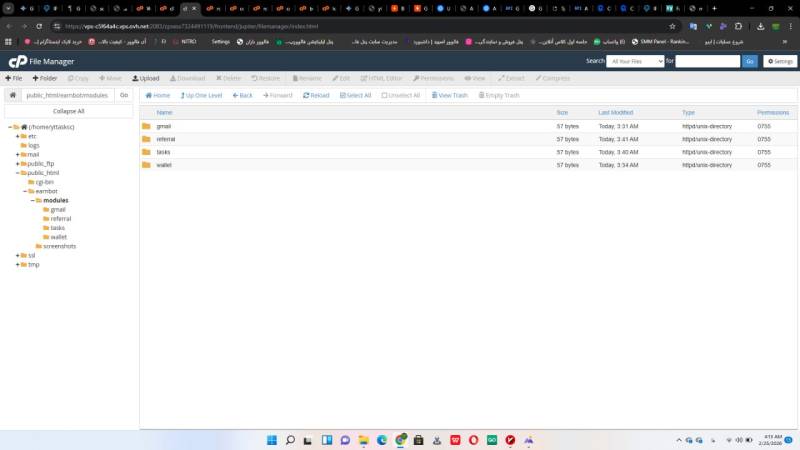
Task: Select all files with Select All
Action: (x=356, y=95)
